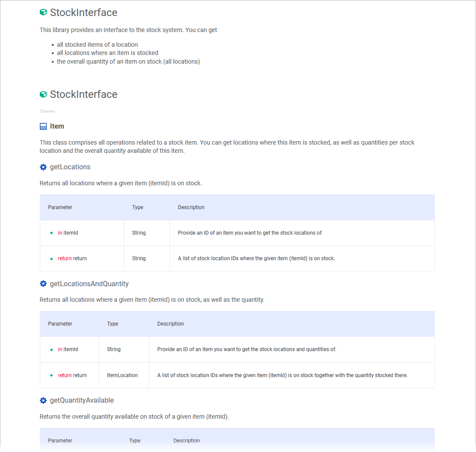This screenshot has width=476, height=452.
Task: Click Description column header in getLocationsAndQuantity table
Action: pyautogui.click(x=170, y=324)
